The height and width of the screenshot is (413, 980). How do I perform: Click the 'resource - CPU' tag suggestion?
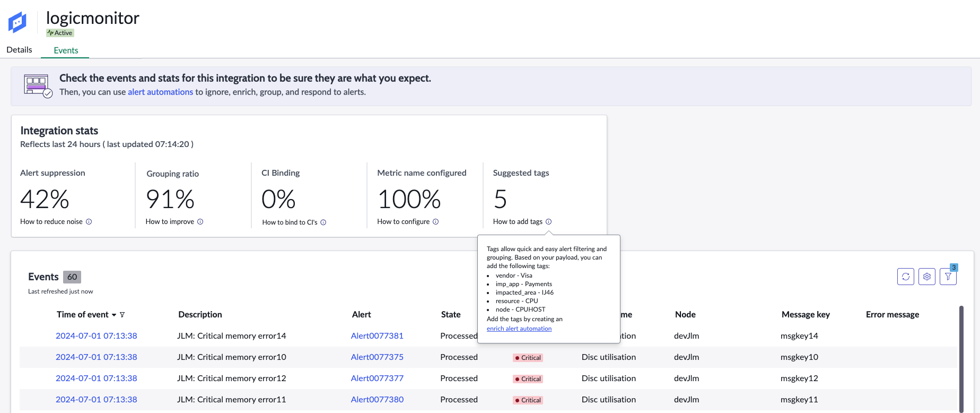point(517,301)
